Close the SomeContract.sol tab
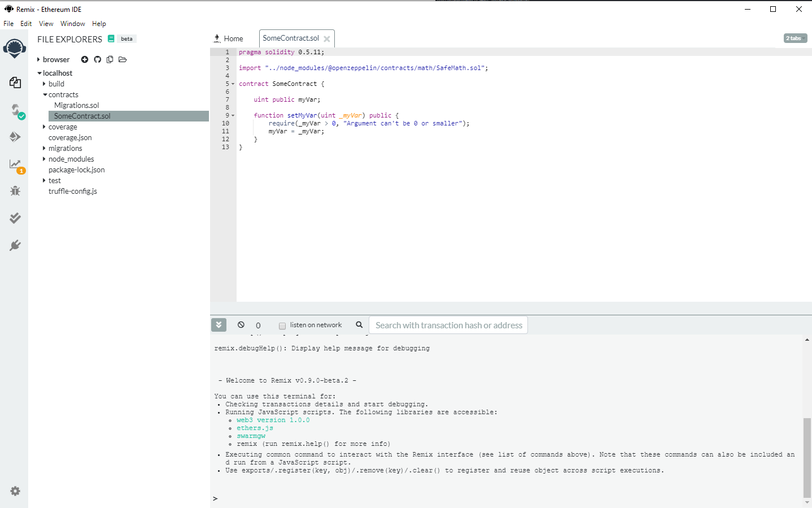812x508 pixels. coord(326,39)
